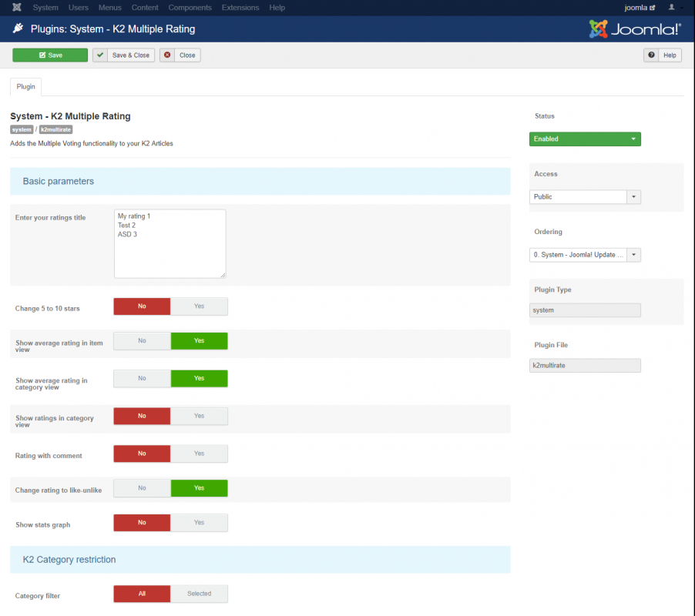Set Rating with comment to Yes
Image resolution: width=695 pixels, height=616 pixels.
pos(199,454)
